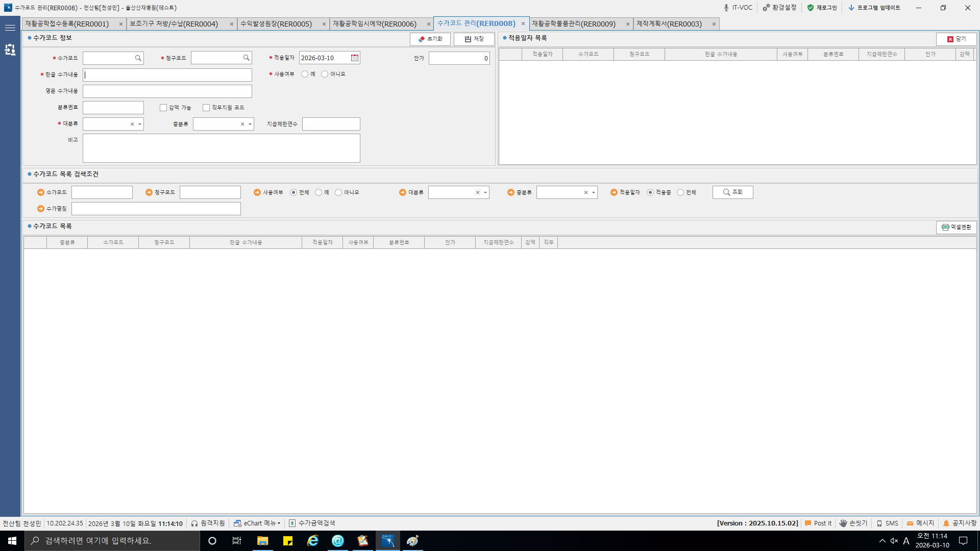The height and width of the screenshot is (551, 980).
Task: Open 메시지 envelope icon
Action: coord(910,523)
